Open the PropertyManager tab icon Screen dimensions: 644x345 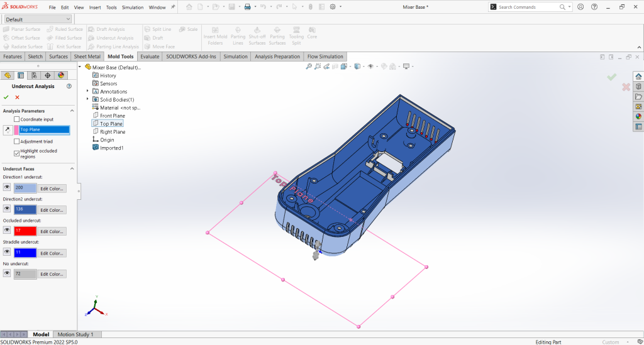[x=21, y=75]
